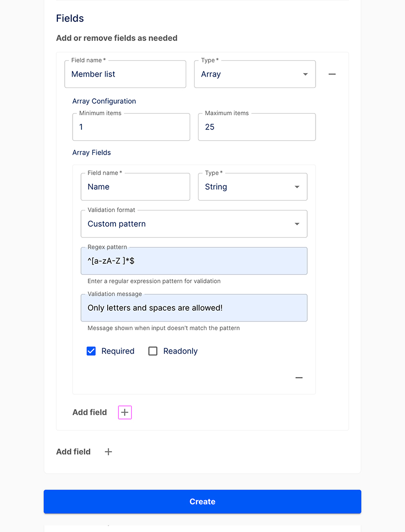Click the Required label text
Screen dimensions: 405x532
click(x=118, y=351)
